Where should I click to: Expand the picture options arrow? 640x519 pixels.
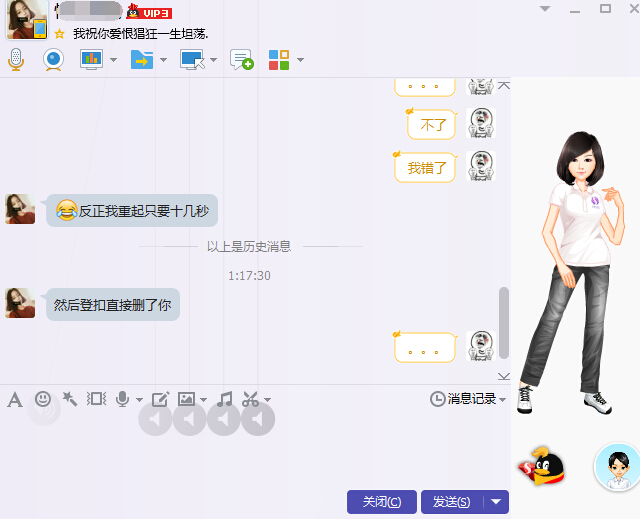204,400
